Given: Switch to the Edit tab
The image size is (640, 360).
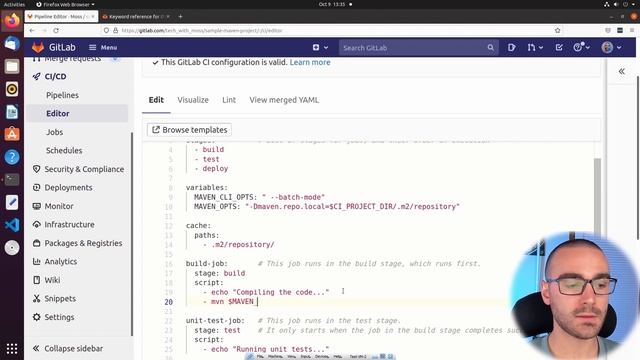Looking at the screenshot, I should tap(156, 100).
